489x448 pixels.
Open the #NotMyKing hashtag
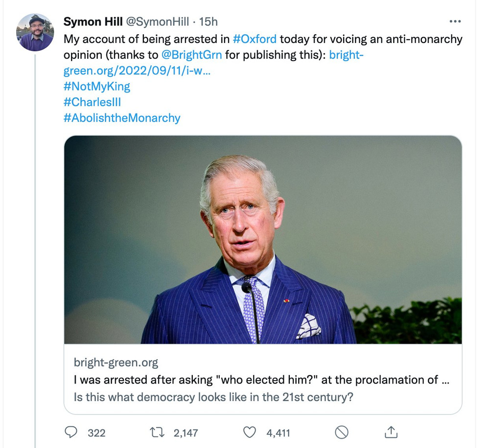point(97,87)
